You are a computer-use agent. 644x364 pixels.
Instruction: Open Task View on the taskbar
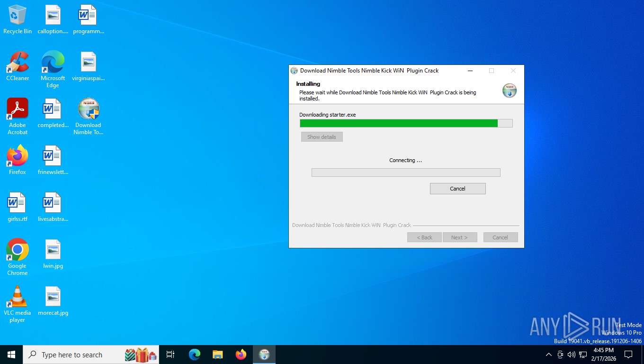(170, 355)
